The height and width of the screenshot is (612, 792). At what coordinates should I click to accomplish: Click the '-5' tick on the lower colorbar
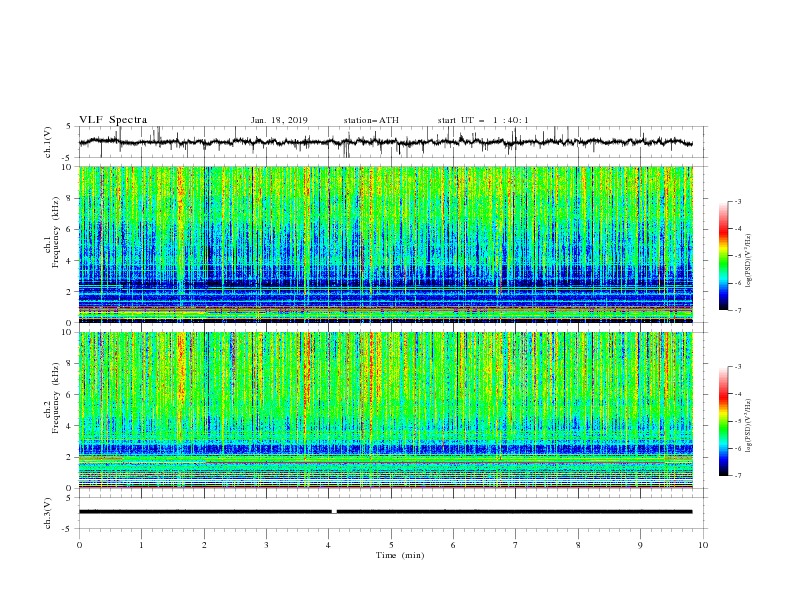tap(737, 421)
